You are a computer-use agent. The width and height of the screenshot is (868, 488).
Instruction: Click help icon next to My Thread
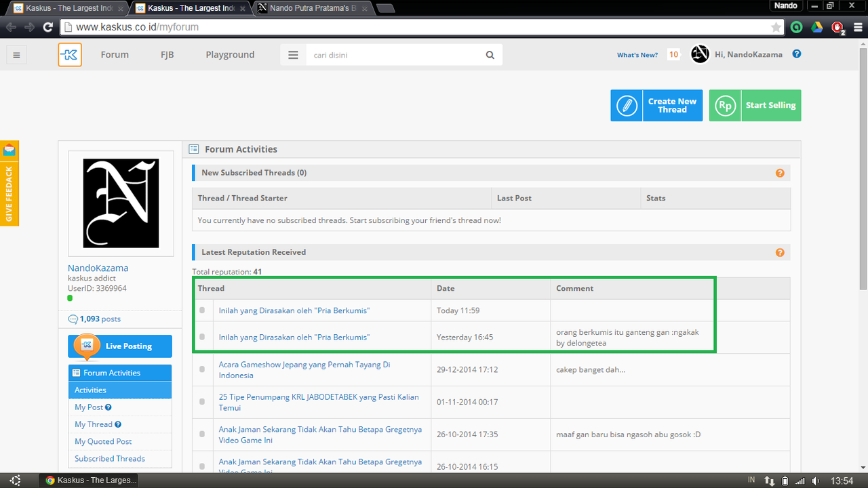click(118, 424)
